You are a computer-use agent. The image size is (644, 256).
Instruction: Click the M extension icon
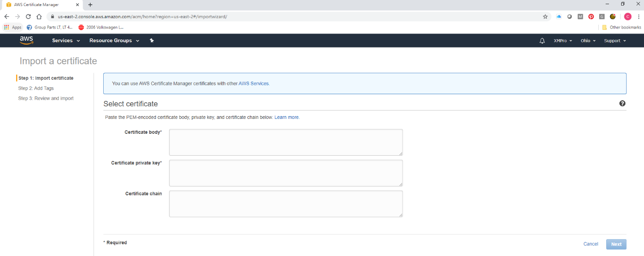580,16
